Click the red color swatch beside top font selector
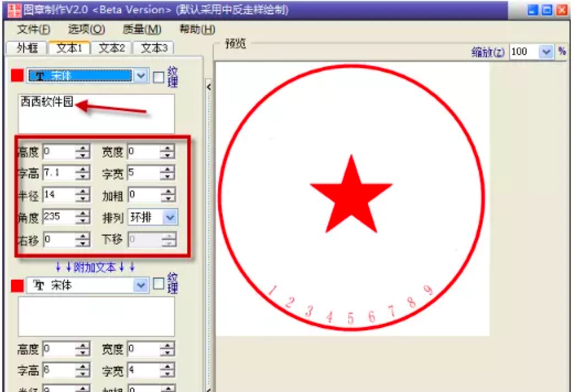This screenshot has height=392, width=574. click(17, 76)
